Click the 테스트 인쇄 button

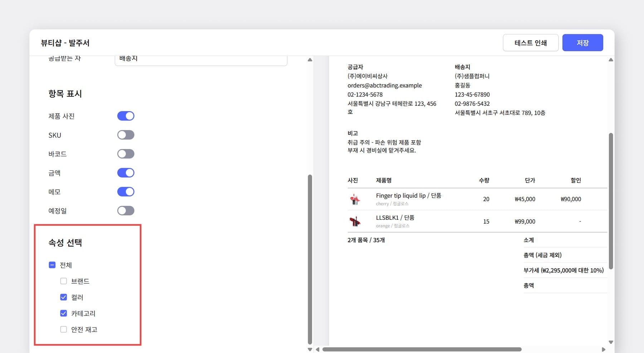pyautogui.click(x=531, y=43)
